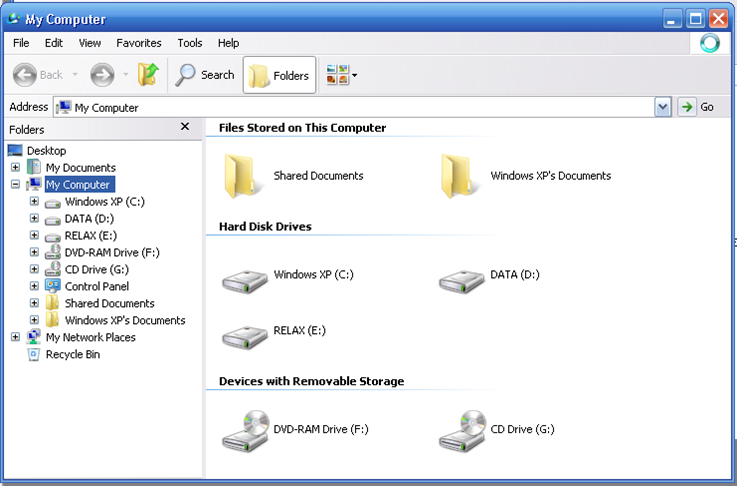This screenshot has width=737, height=486.
Task: Select CD Drive (G:) main pane icon
Action: pyautogui.click(x=462, y=431)
